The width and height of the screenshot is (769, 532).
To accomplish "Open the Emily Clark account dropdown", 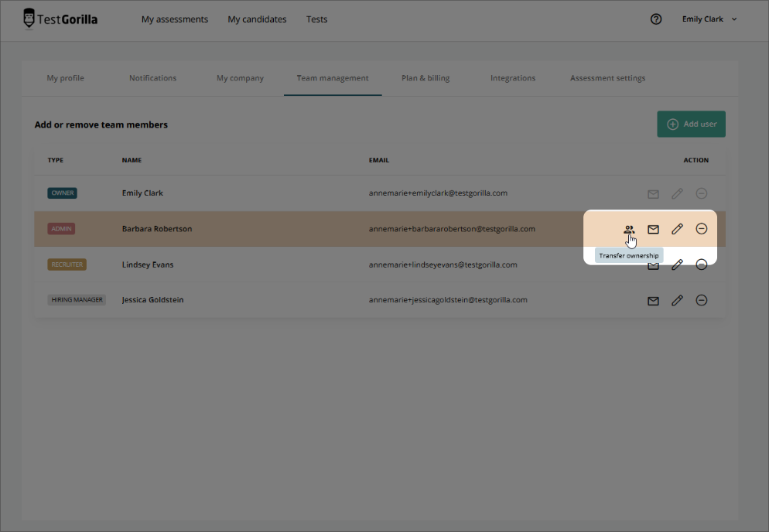I will [709, 19].
